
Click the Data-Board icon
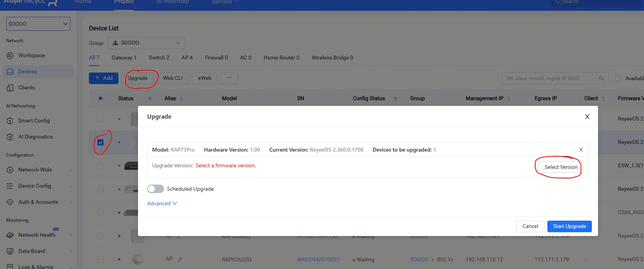(10, 251)
